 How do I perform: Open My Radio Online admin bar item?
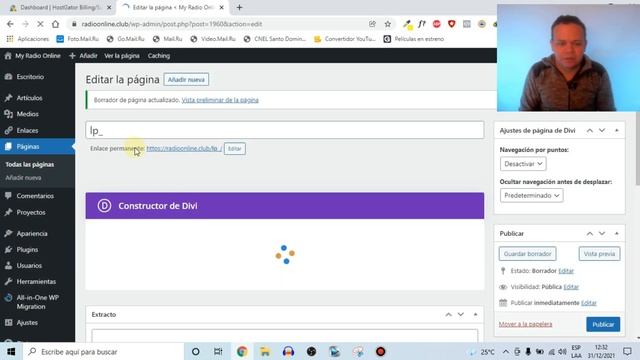[33, 56]
